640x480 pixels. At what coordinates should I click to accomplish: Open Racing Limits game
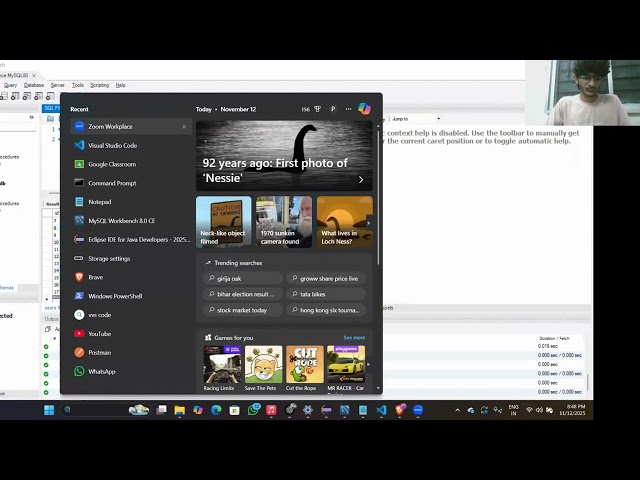[x=222, y=368]
